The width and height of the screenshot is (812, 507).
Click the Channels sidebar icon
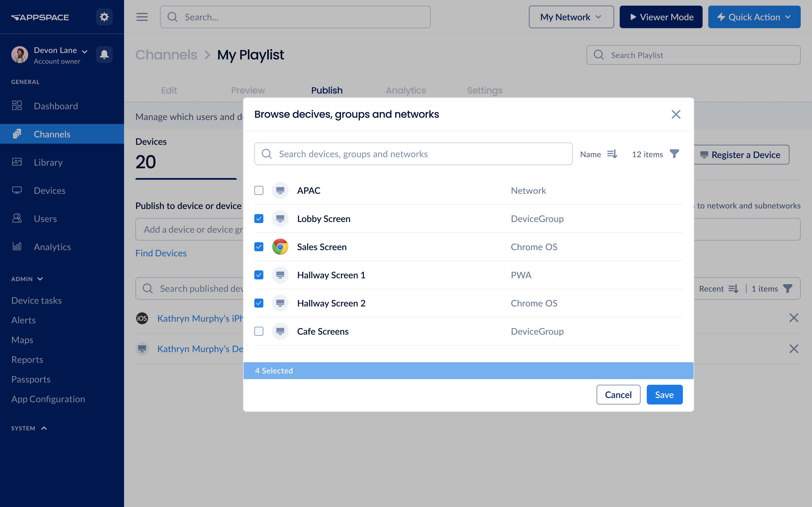pos(17,134)
